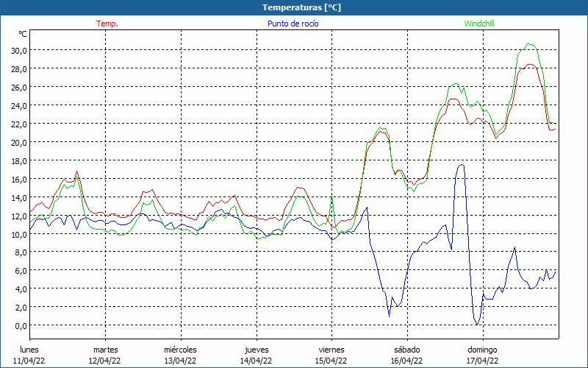This screenshot has height=368, width=588.
Task: Click the 2,0 y-axis value
Action: pyautogui.click(x=21, y=308)
